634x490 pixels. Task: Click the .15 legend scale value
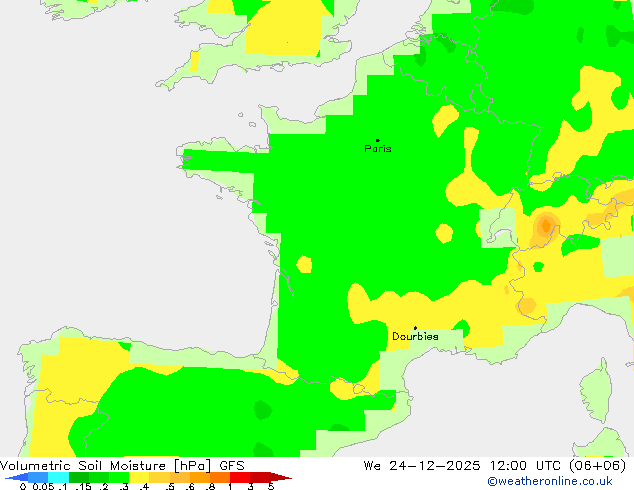tap(83, 486)
